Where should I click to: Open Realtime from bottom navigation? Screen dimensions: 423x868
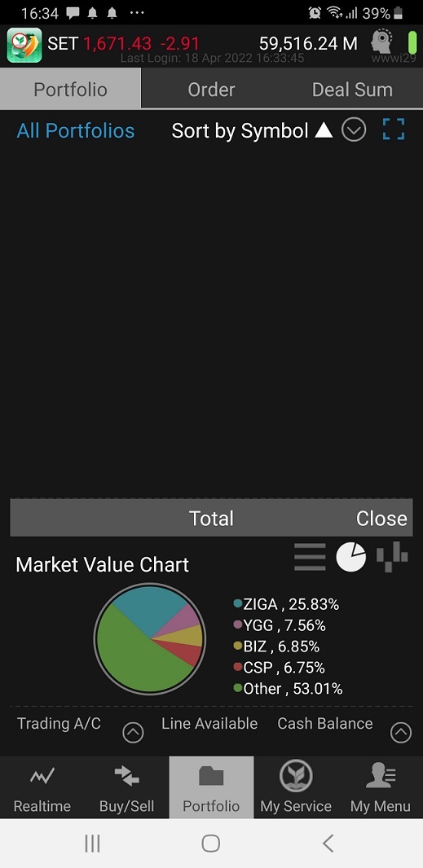coord(42,787)
